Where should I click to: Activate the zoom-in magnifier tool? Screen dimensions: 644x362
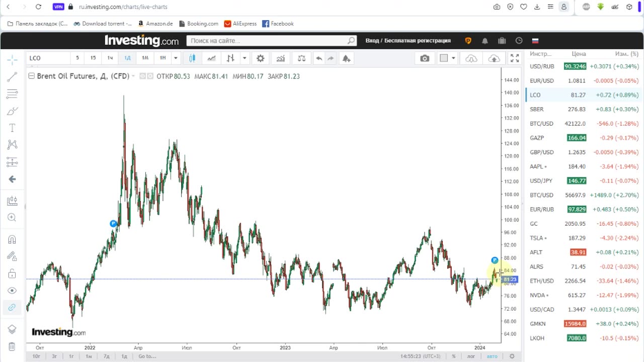tap(13, 218)
